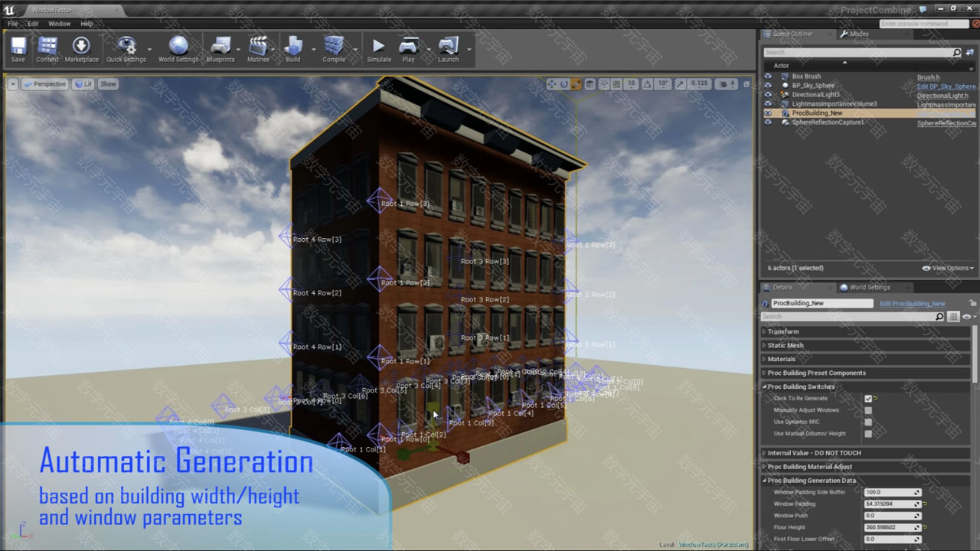Click the Show button in viewport
Screen dimensions: 980x551
(108, 84)
